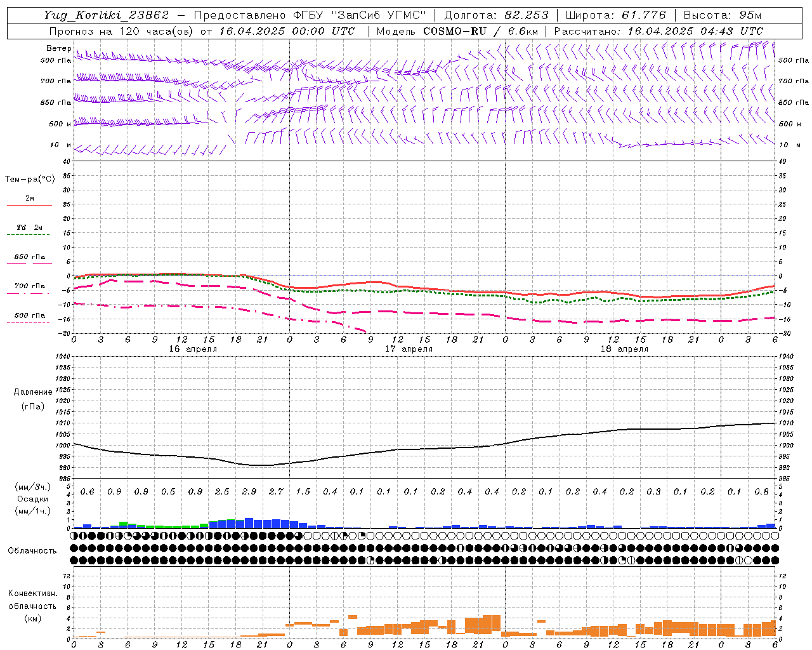The height and width of the screenshot is (650, 812).
Task: Click the 2.9 precipitation value
Action: click(x=249, y=492)
